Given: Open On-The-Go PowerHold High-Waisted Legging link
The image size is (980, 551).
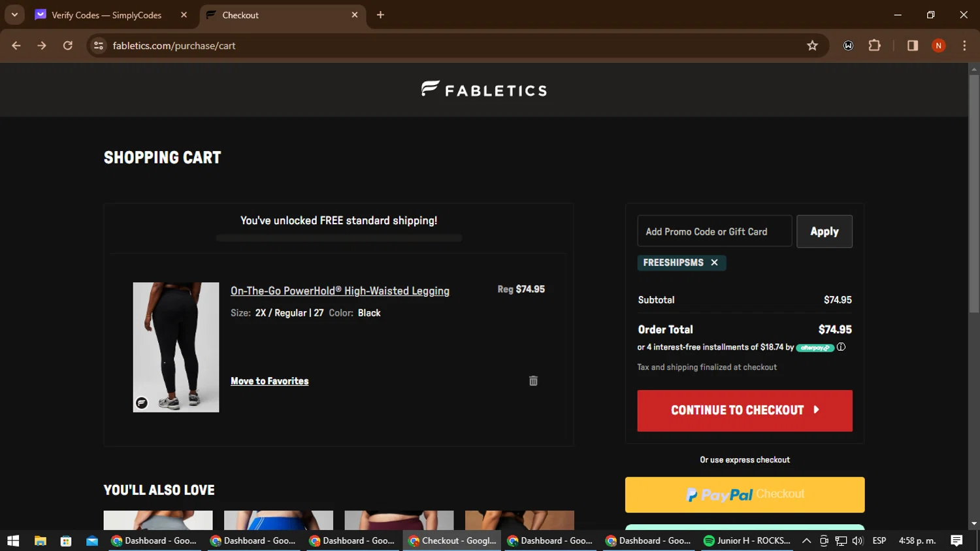Looking at the screenshot, I should [340, 291].
